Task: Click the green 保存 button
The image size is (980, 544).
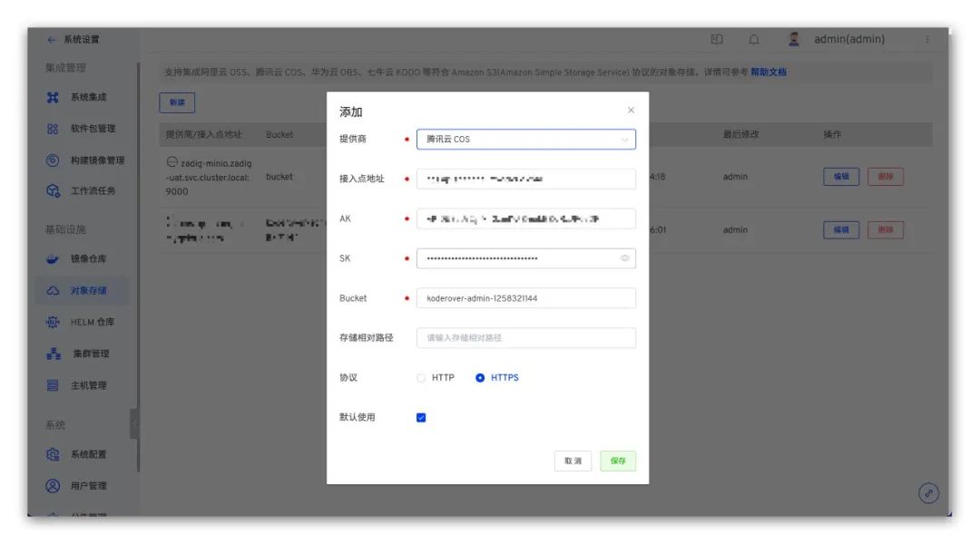Action: tap(618, 461)
